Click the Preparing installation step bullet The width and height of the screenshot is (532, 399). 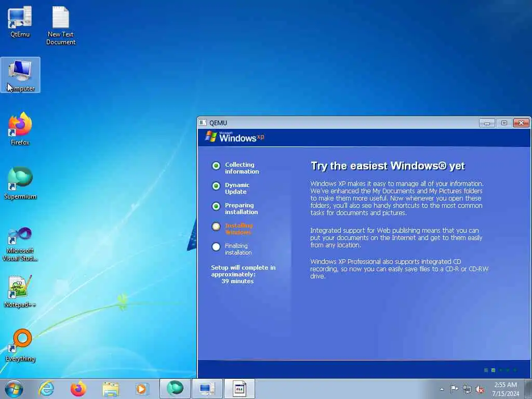[x=216, y=206]
